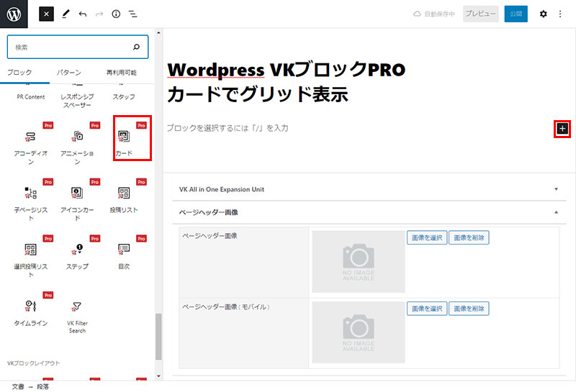Click 画像を選択 for mobile header image

click(x=426, y=309)
